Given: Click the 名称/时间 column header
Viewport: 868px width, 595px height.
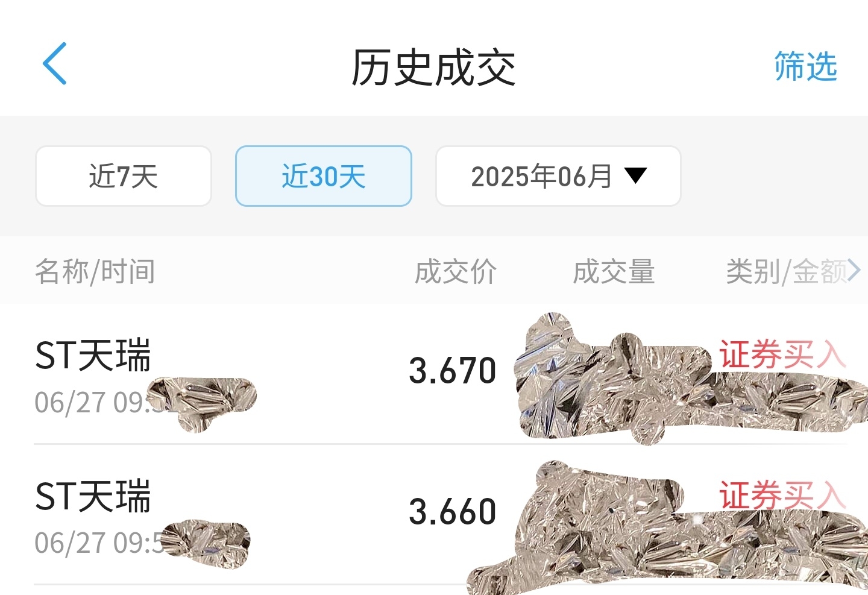Looking at the screenshot, I should point(95,271).
